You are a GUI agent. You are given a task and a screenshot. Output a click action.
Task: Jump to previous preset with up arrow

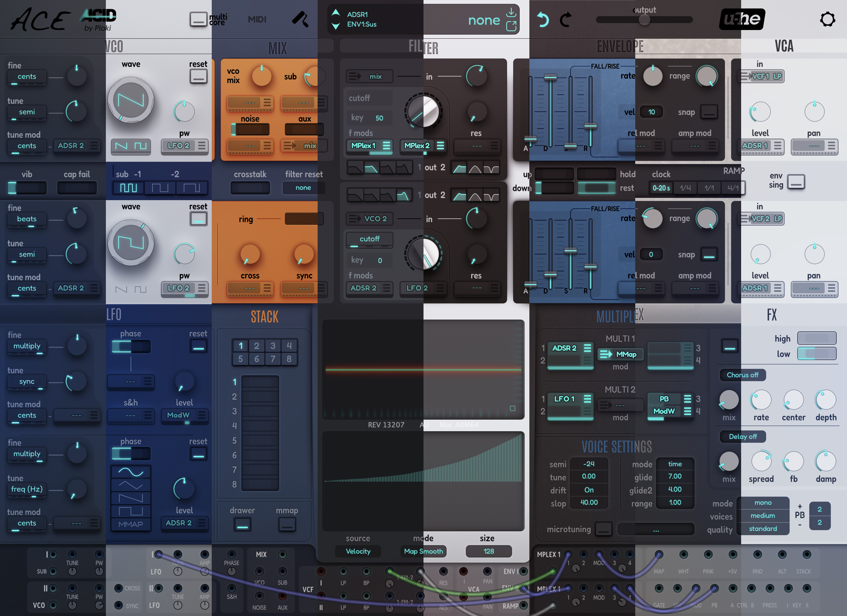pyautogui.click(x=336, y=12)
